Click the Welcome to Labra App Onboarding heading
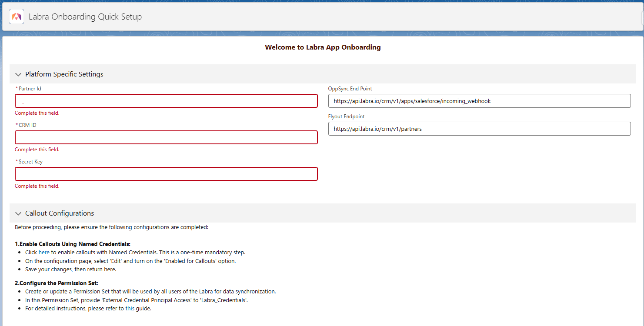Image resolution: width=644 pixels, height=326 pixels. [323, 47]
